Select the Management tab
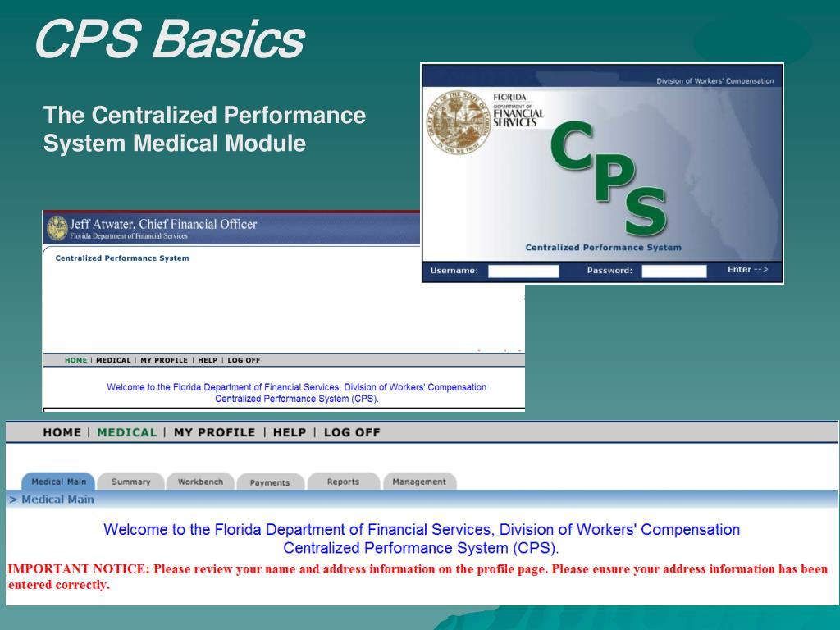Image resolution: width=840 pixels, height=630 pixels. click(419, 482)
